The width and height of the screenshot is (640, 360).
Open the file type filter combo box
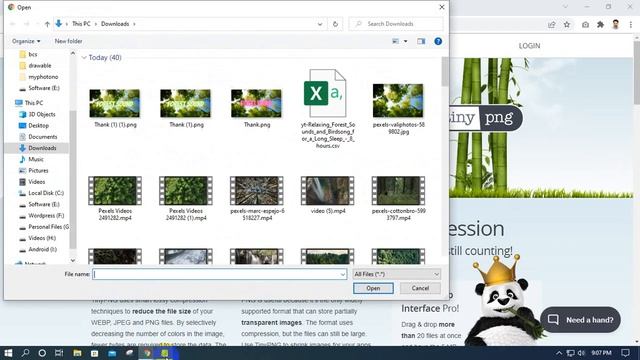pyautogui.click(x=396, y=274)
